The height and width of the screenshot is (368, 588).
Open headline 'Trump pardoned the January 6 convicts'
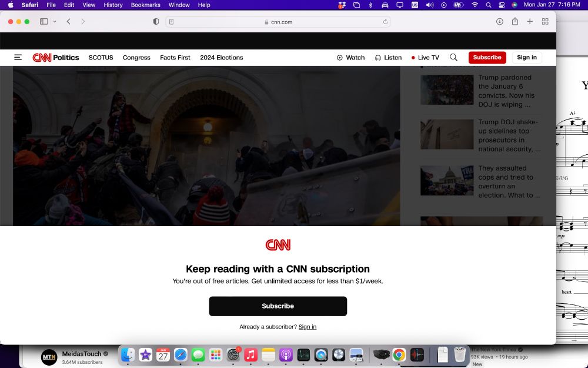[x=506, y=91]
